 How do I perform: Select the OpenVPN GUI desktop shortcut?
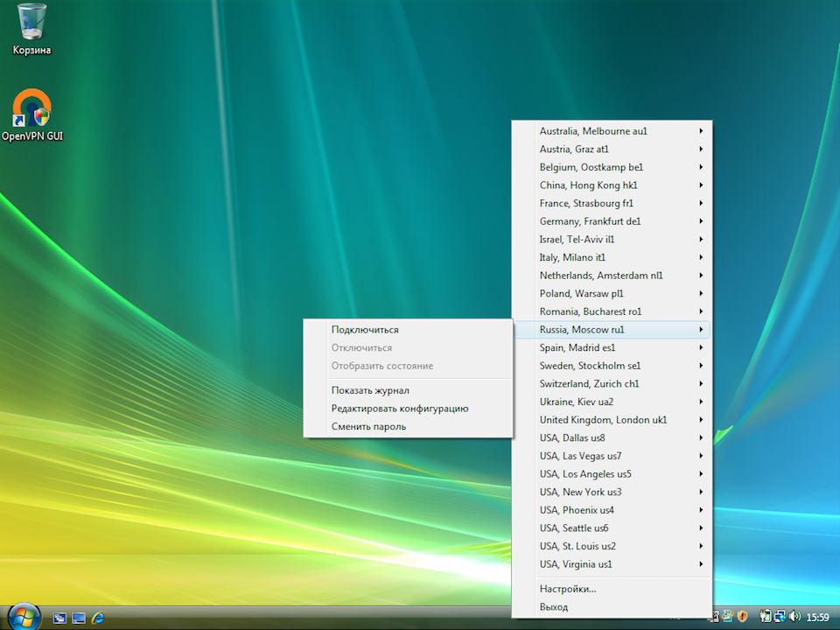pos(32,115)
